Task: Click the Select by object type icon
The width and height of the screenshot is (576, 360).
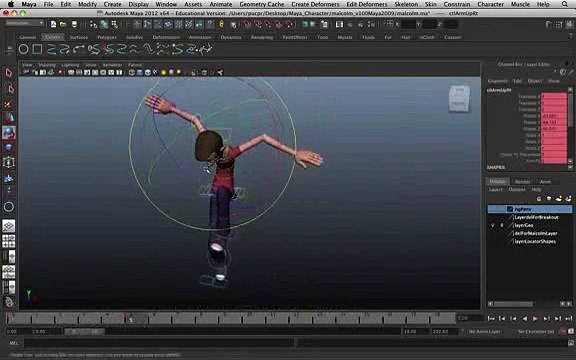Action: click(x=104, y=25)
